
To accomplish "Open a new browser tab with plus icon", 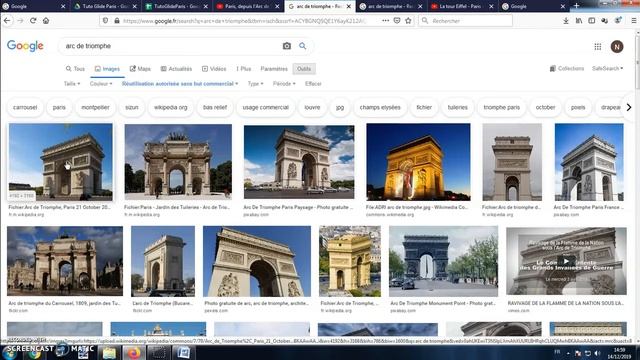I will [x=576, y=6].
